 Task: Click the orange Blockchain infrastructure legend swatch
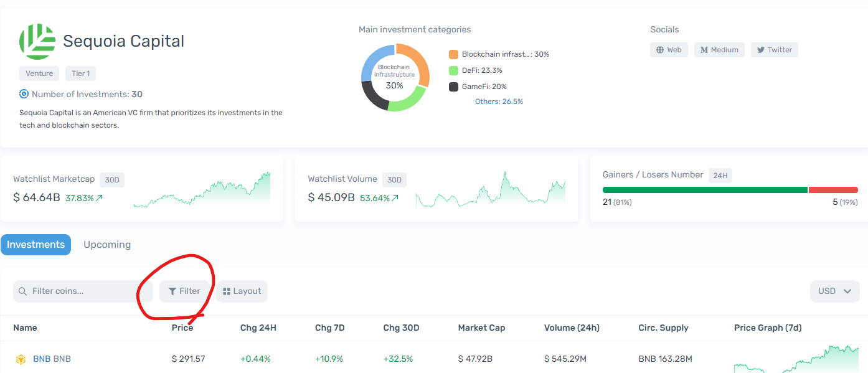[x=453, y=54]
